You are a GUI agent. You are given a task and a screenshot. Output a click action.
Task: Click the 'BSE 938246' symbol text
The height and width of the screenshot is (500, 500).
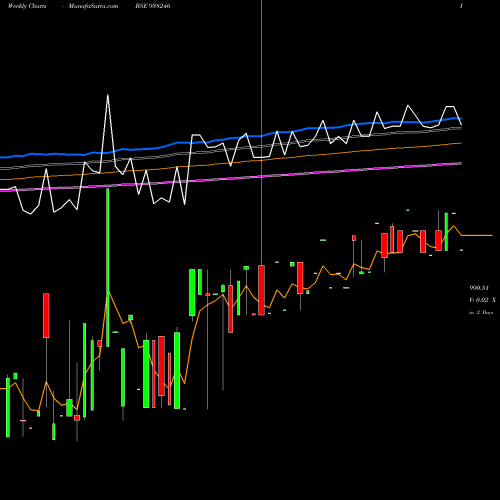click(x=153, y=6)
